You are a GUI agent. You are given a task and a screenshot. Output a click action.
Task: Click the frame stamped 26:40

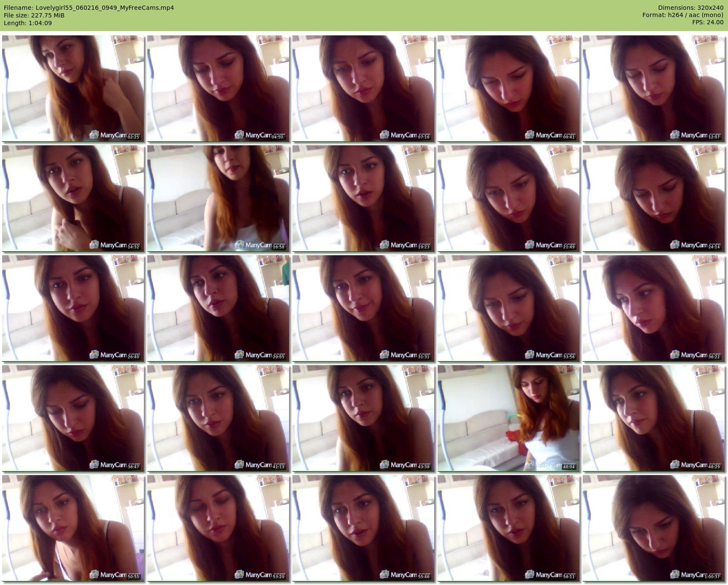click(x=73, y=308)
